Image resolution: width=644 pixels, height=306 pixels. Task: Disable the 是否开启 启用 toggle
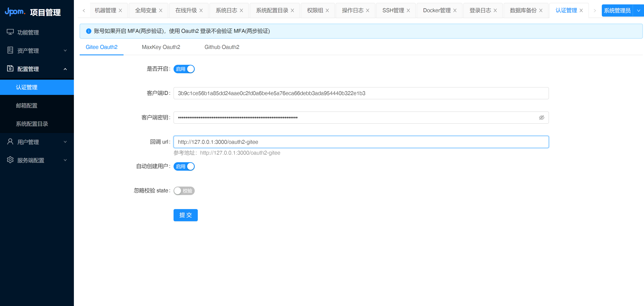pyautogui.click(x=184, y=69)
